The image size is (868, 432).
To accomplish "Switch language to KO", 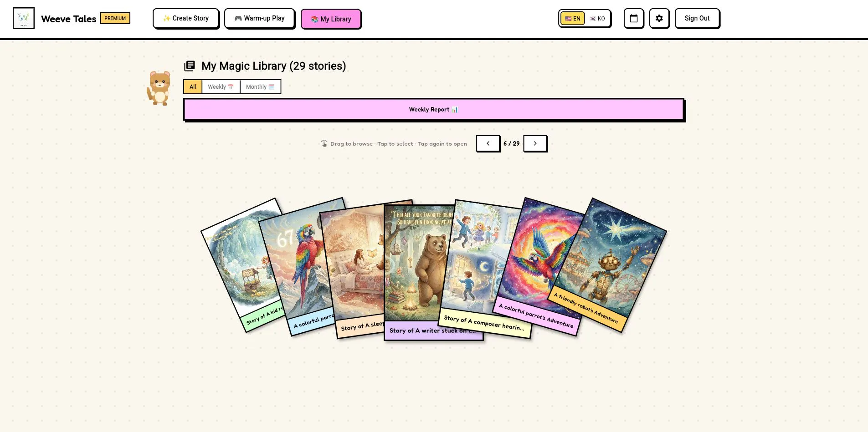I will coord(597,19).
